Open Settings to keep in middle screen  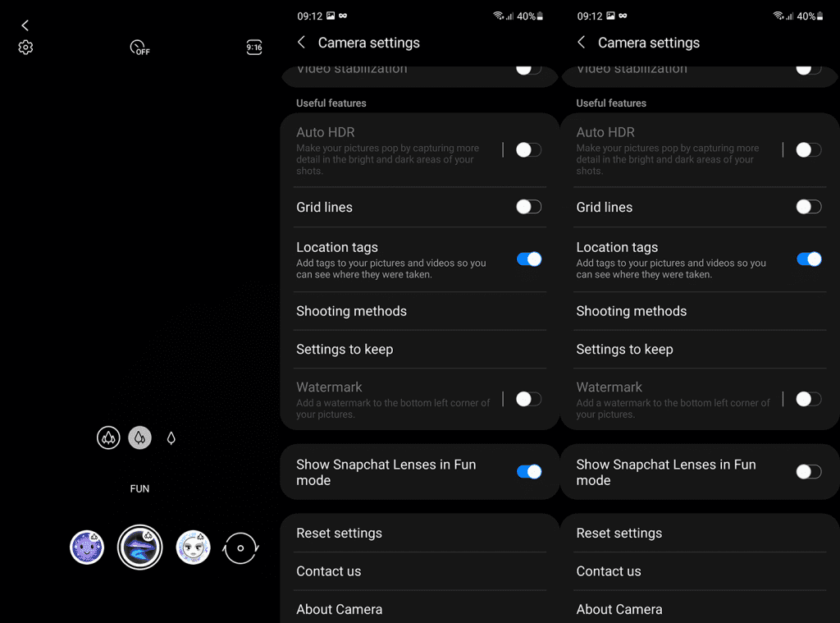(420, 349)
